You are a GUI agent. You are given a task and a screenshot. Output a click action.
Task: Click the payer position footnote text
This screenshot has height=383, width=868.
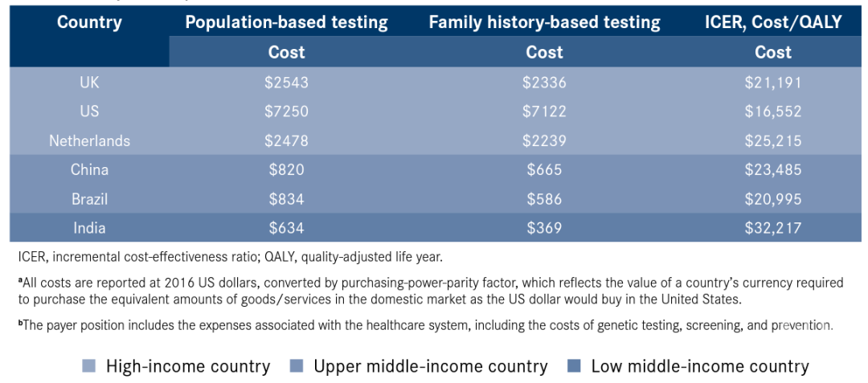click(426, 326)
